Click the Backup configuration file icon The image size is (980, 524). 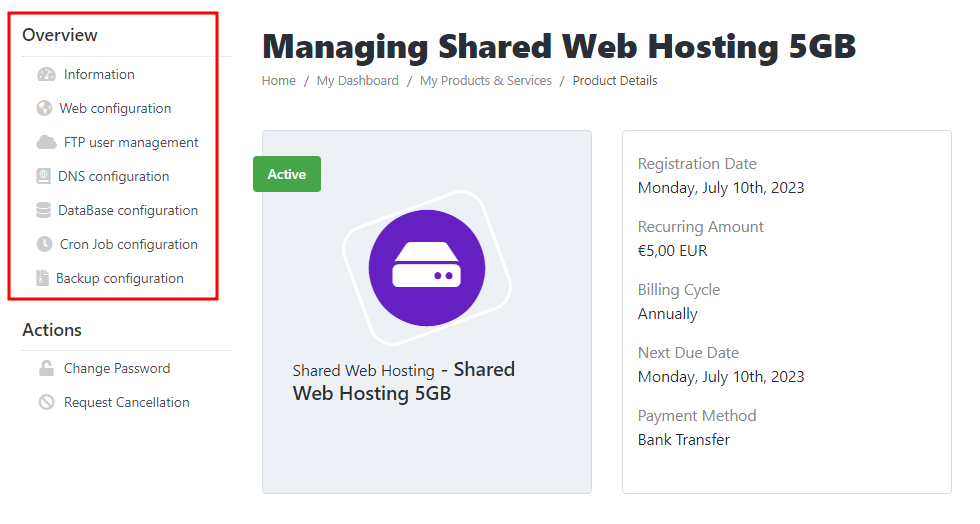tap(42, 278)
